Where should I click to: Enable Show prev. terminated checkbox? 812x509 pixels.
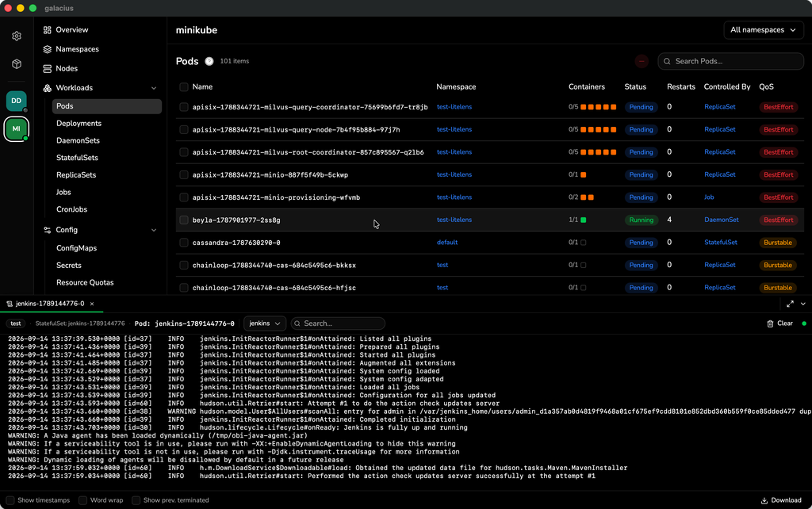click(x=136, y=500)
